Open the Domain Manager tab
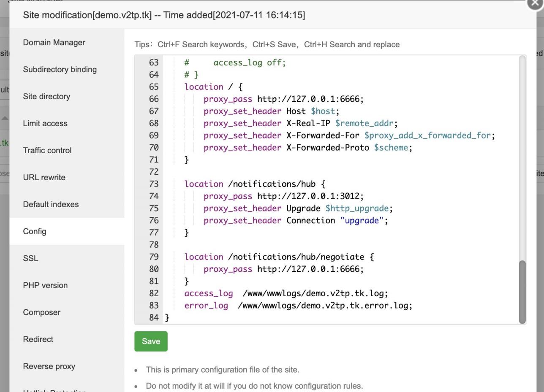Viewport: 544px width, 392px height. point(54,43)
